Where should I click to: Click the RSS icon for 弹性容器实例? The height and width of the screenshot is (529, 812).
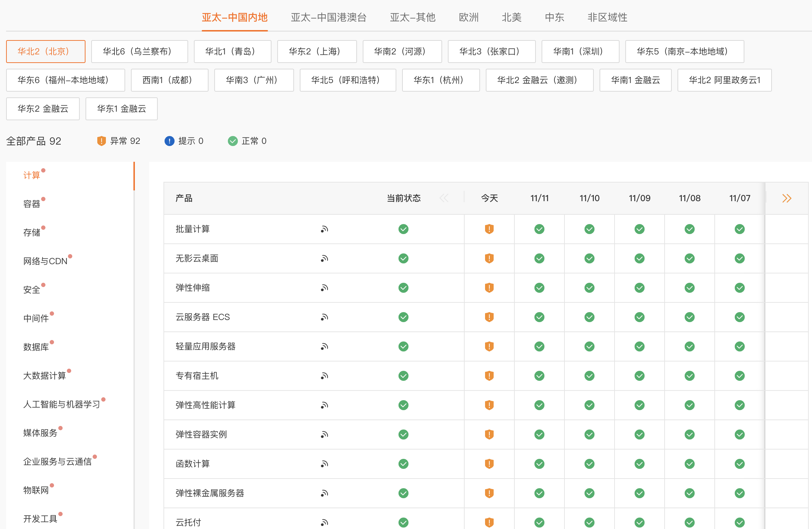click(x=324, y=435)
